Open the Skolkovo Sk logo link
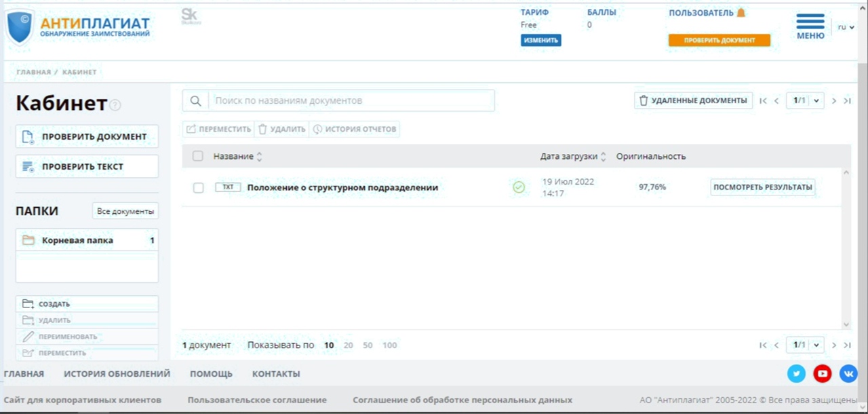The width and height of the screenshot is (868, 414). click(191, 16)
